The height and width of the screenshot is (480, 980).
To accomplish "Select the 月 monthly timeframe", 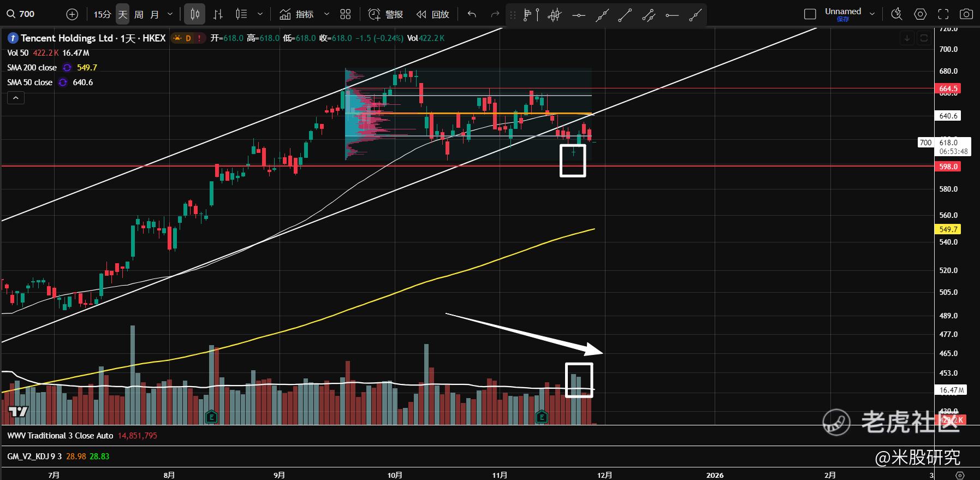I will pos(155,14).
